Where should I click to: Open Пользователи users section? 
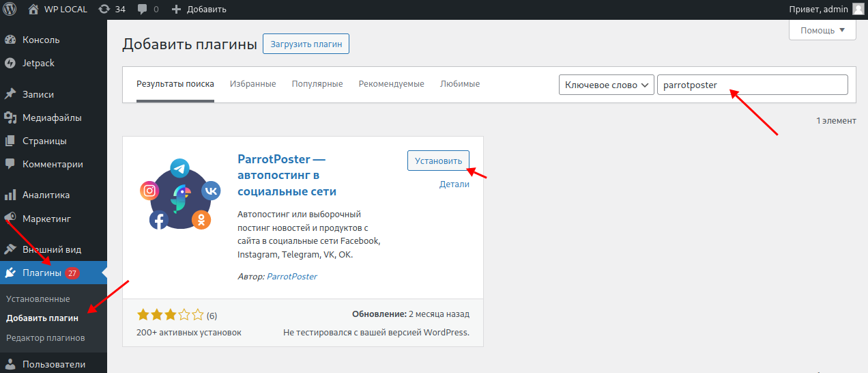53,364
